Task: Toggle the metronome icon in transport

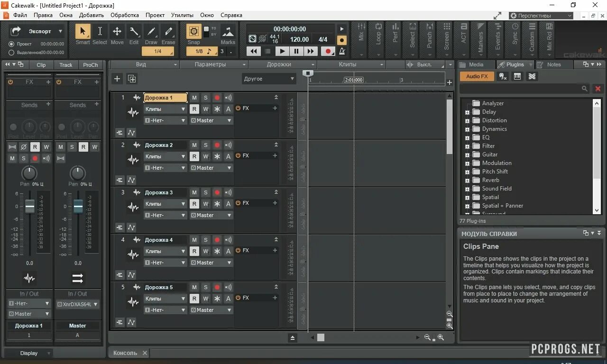Action: click(341, 51)
